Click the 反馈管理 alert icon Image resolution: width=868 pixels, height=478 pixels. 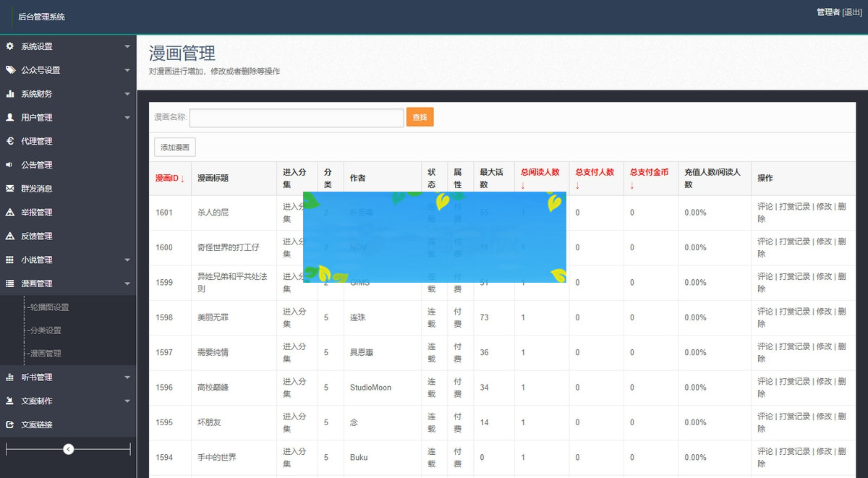click(9, 235)
